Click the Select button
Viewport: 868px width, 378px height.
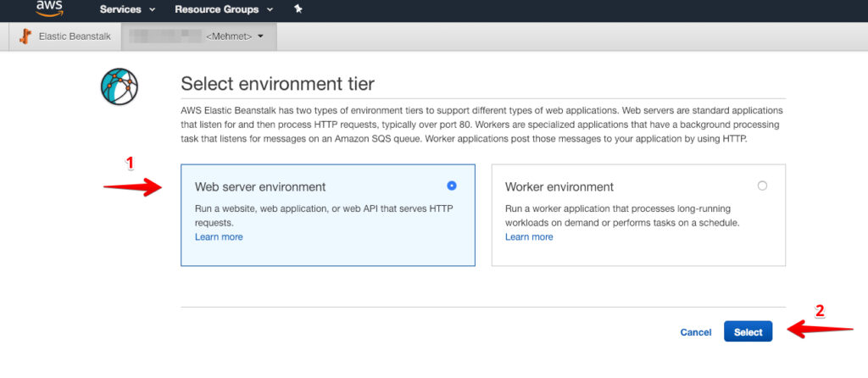click(748, 331)
